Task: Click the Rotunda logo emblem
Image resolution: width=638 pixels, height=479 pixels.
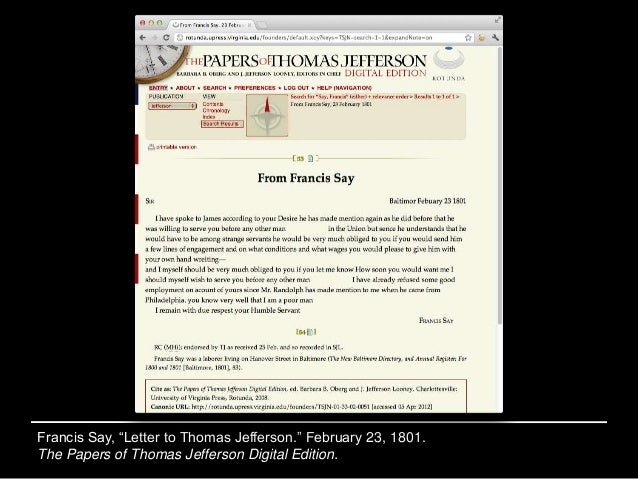Action: pos(448,60)
